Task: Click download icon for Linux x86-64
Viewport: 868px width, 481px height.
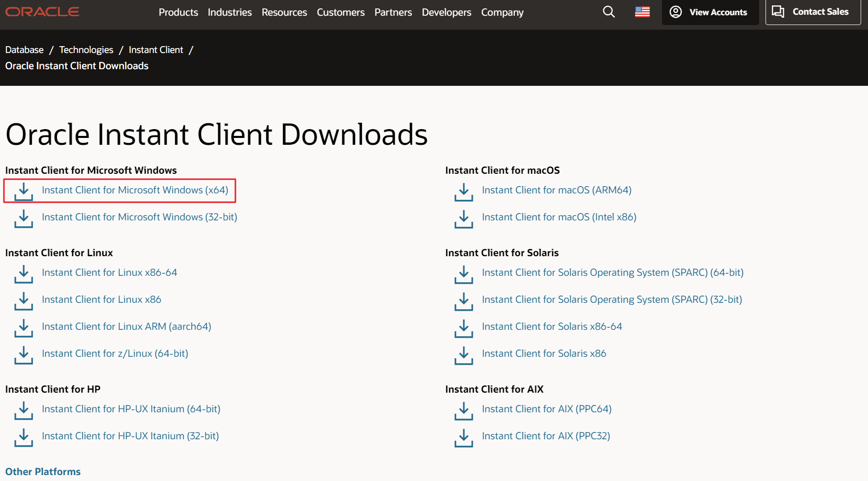Action: tap(24, 274)
